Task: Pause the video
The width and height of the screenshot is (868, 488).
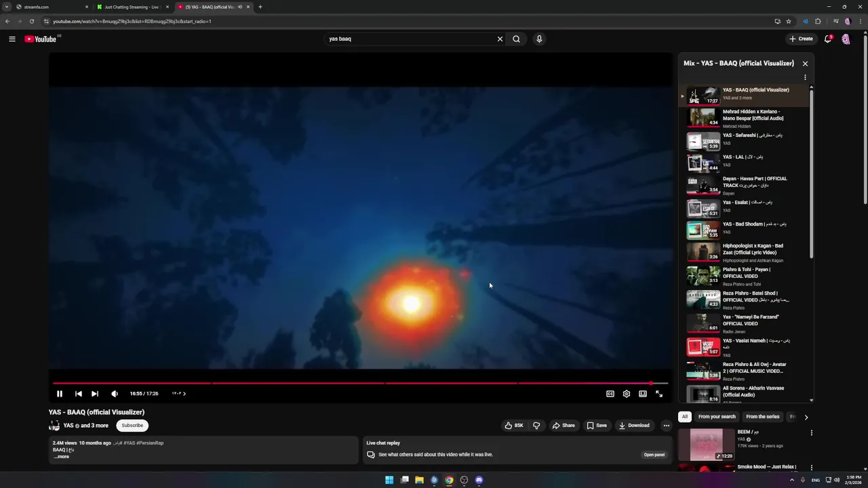Action: point(60,394)
